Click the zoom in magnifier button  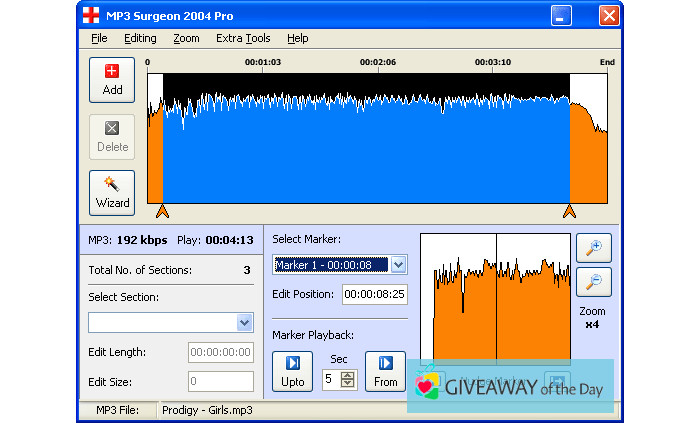[x=593, y=248]
